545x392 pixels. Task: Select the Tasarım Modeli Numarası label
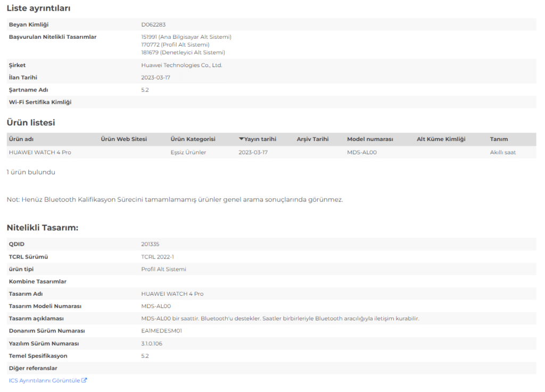pos(45,306)
